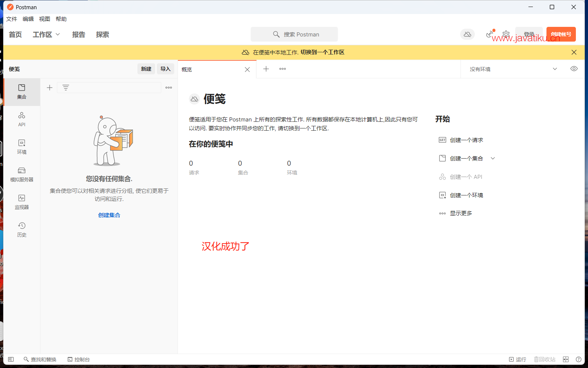Open the 编辑 menu
Screen dimensions: 588x368
coord(28,19)
